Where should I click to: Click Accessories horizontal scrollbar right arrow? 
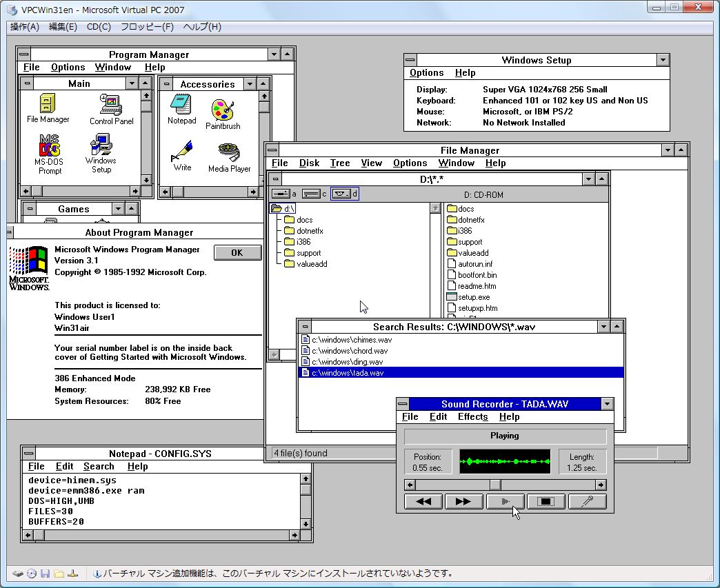pyautogui.click(x=253, y=192)
